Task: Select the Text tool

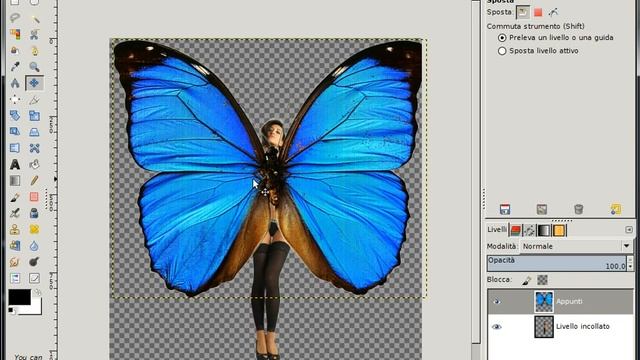Action: tap(15, 164)
